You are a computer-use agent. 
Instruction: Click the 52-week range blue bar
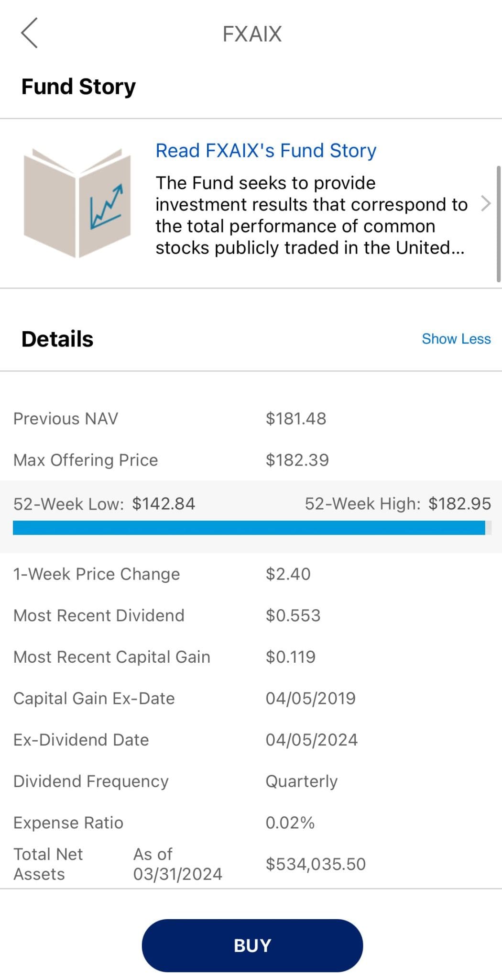pos(249,528)
